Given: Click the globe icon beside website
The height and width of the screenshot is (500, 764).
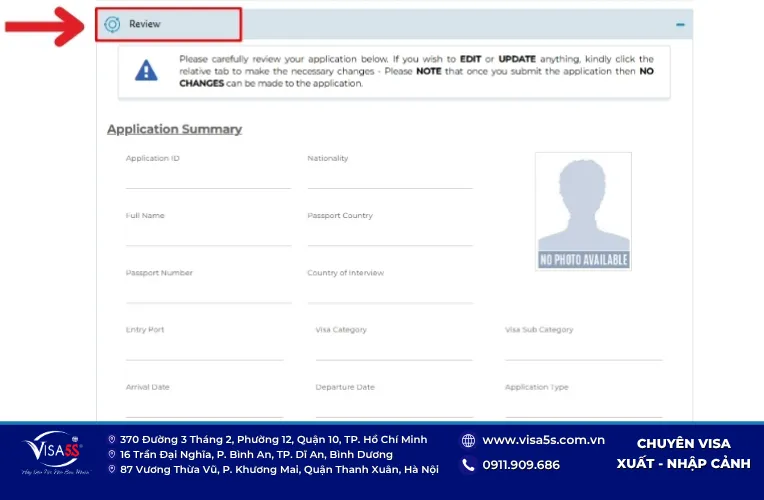Looking at the screenshot, I should tap(468, 441).
